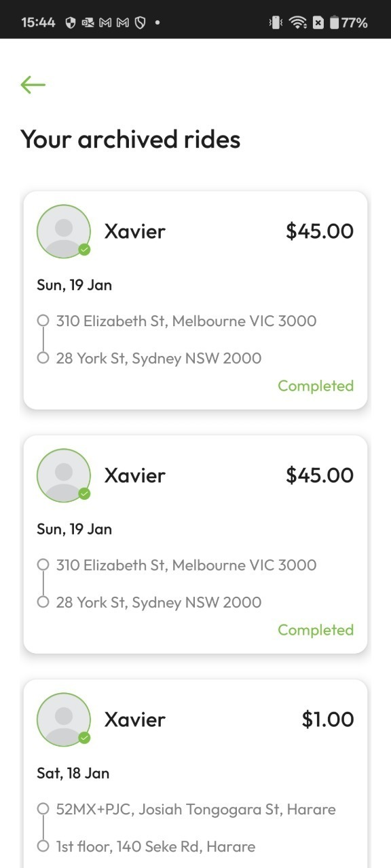Tap verified badge on first Xavier avatar
Viewport: 391px width, 868px height.
click(x=84, y=250)
